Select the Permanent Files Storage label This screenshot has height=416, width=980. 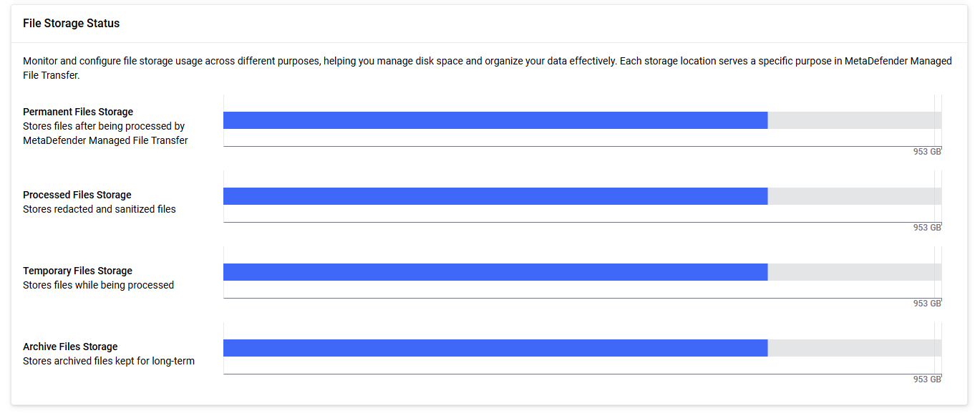[78, 112]
